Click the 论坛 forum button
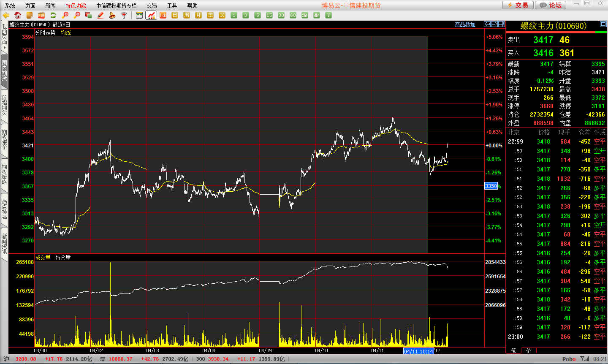 (x=551, y=5)
